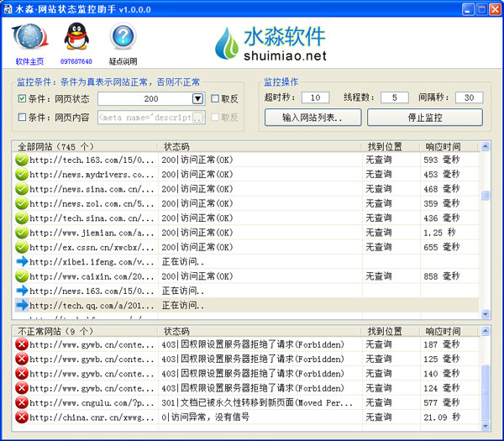Open the small browse button beside content field

click(x=198, y=118)
